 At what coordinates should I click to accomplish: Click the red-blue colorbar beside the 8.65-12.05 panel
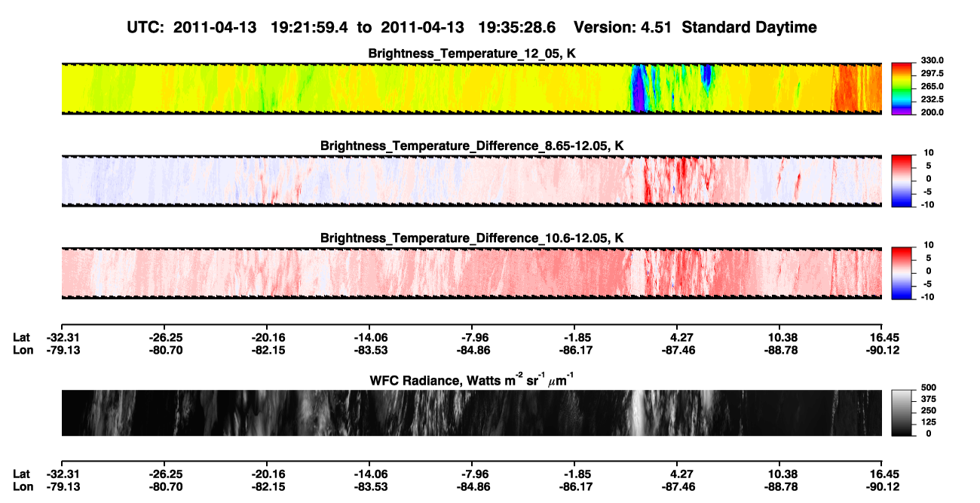(902, 181)
